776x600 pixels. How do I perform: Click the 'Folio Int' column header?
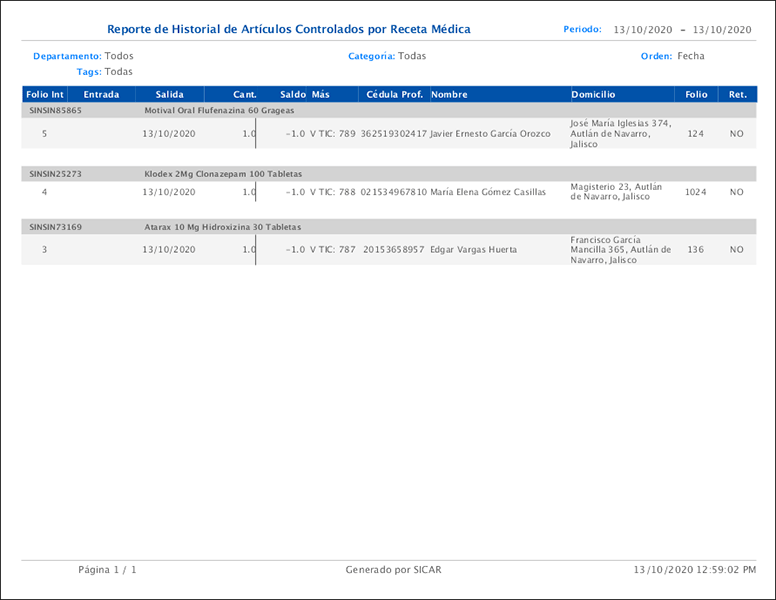click(x=45, y=95)
